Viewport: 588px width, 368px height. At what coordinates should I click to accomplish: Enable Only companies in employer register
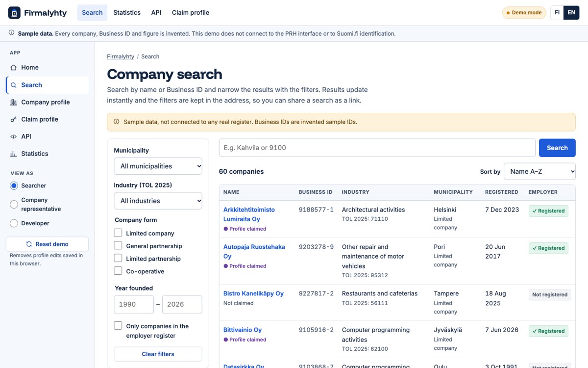pos(118,326)
